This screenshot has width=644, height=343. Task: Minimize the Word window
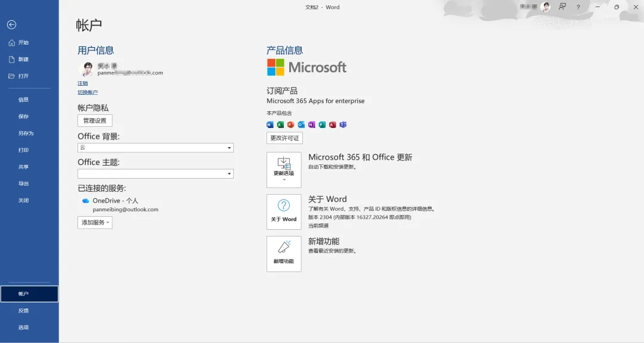[x=597, y=7]
